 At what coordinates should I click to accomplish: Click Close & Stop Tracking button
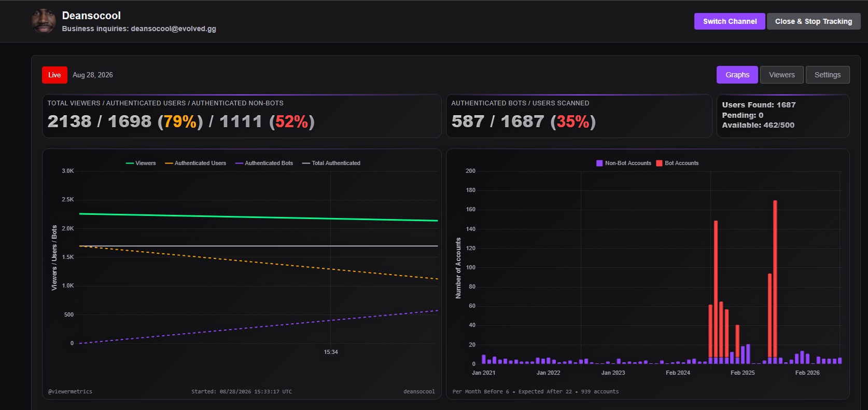813,21
